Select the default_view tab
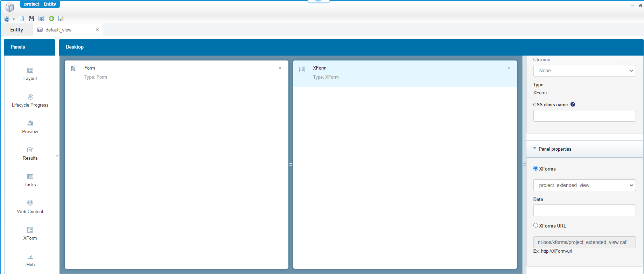This screenshot has width=644, height=274. (x=58, y=30)
